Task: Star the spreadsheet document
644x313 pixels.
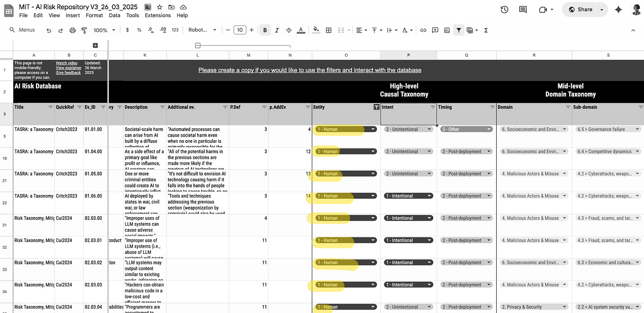Action: [159, 8]
